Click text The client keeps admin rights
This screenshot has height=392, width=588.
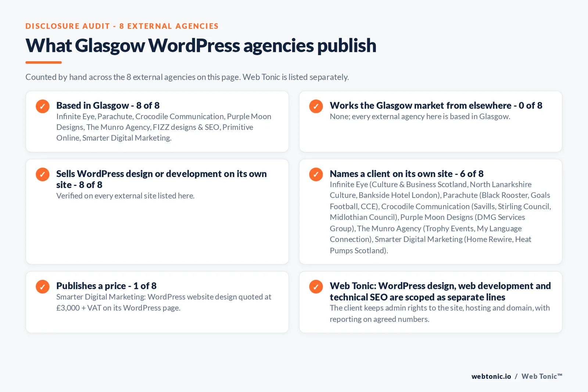point(440,313)
